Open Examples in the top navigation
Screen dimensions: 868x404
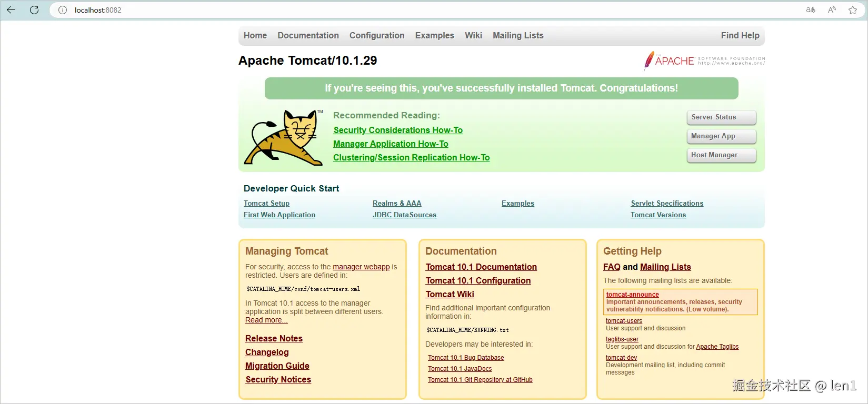coord(434,35)
